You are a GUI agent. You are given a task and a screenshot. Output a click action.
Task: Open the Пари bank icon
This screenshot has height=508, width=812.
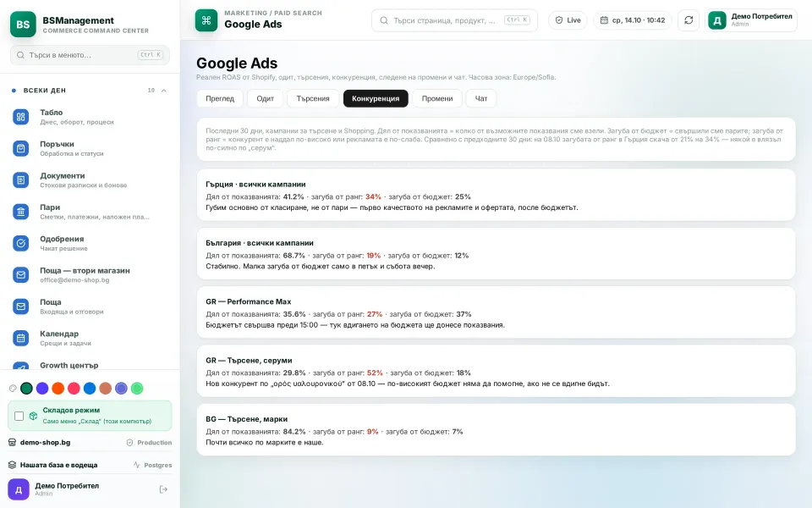[20, 212]
